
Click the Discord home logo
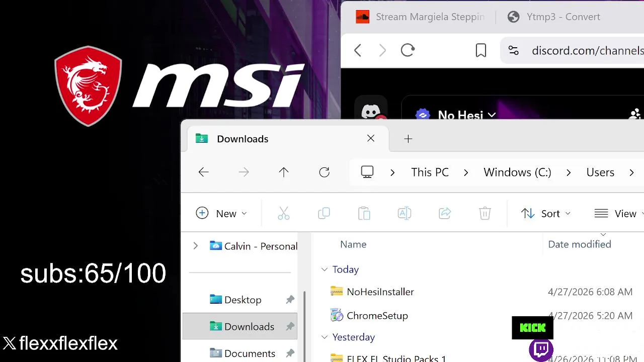[371, 111]
